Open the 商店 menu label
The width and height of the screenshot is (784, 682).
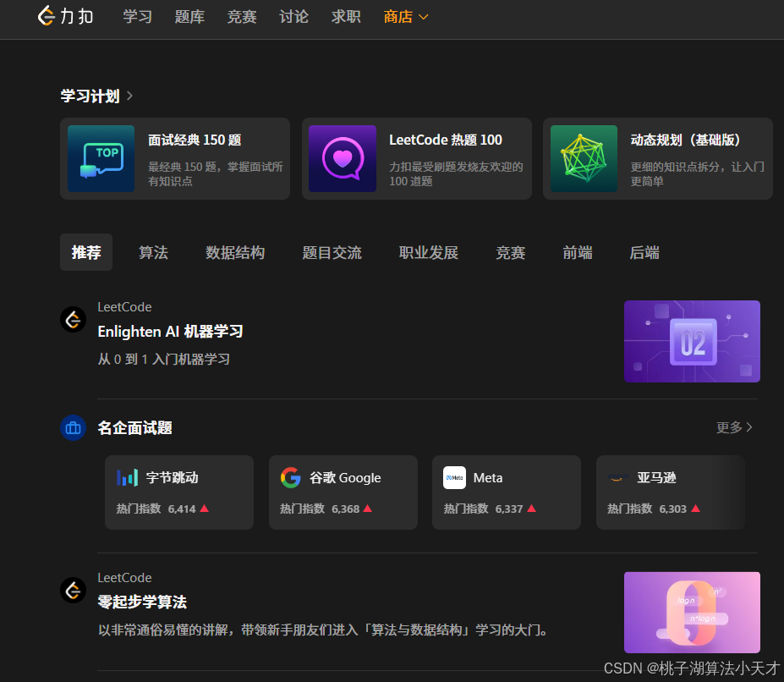tap(398, 17)
